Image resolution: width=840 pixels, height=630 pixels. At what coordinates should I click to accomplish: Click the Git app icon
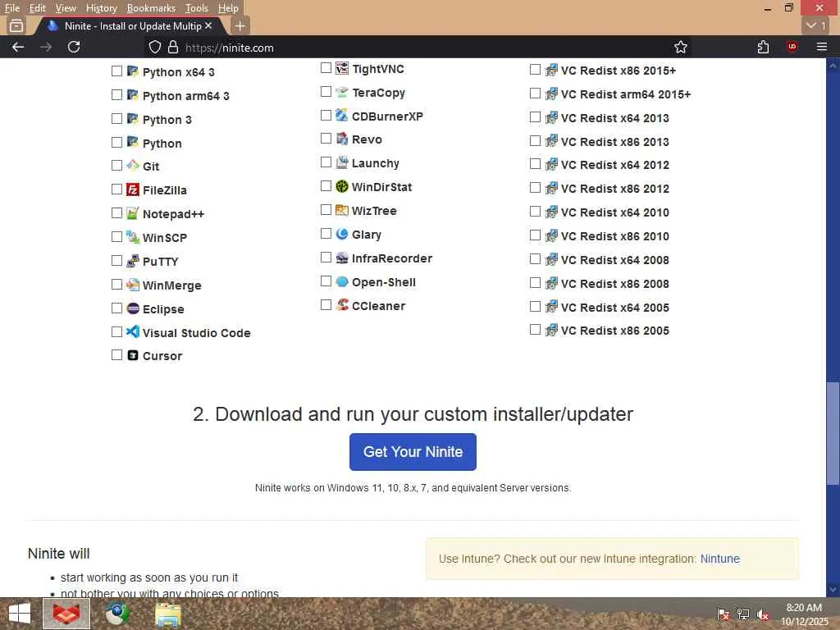click(133, 166)
